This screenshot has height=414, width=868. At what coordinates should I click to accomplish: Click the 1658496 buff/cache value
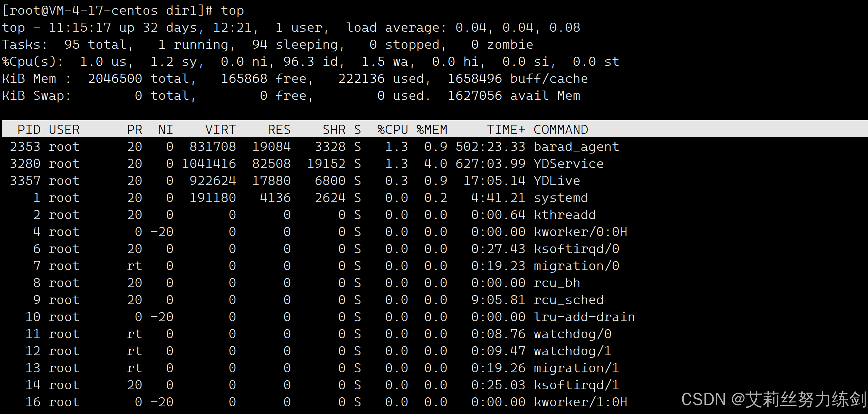click(474, 79)
